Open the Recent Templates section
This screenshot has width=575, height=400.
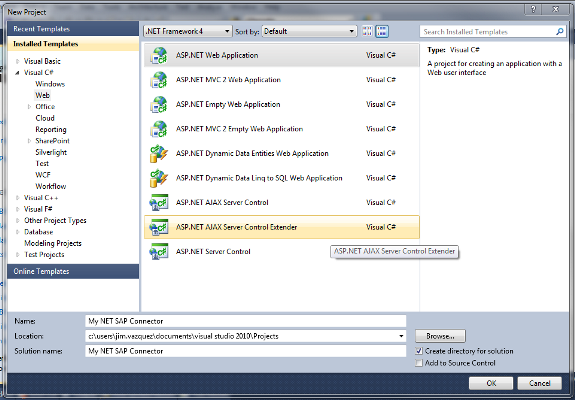pyautogui.click(x=73, y=29)
